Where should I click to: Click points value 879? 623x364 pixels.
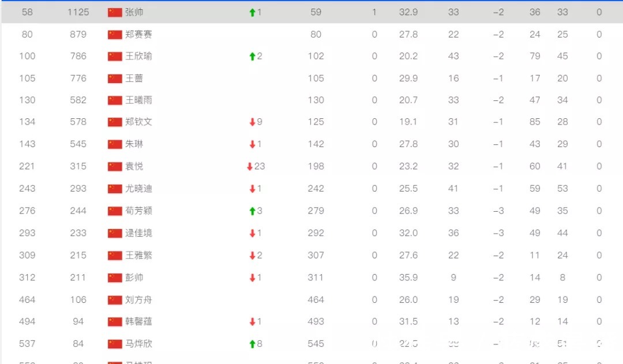78,35
